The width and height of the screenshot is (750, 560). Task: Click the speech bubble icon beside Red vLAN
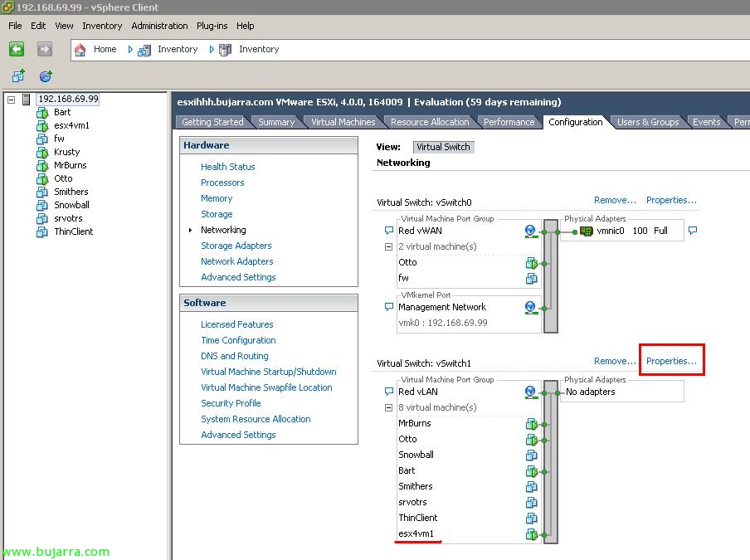[389, 392]
